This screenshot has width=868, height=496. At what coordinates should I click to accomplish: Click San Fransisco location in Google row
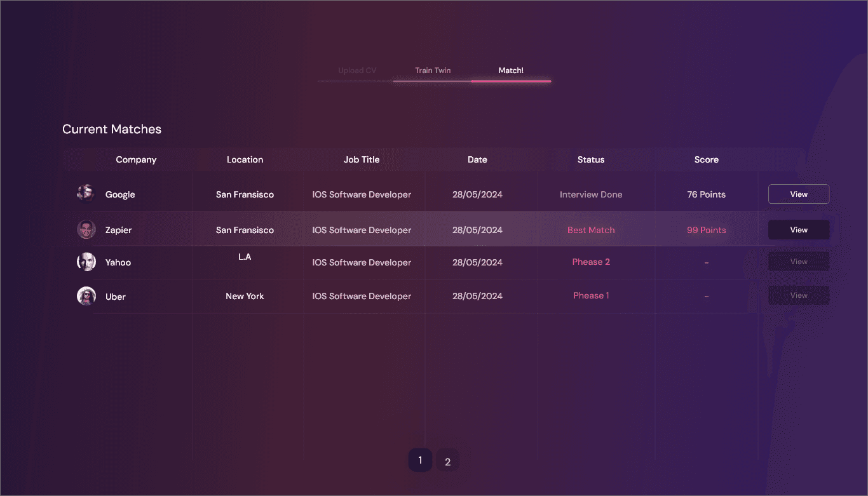[x=245, y=194]
